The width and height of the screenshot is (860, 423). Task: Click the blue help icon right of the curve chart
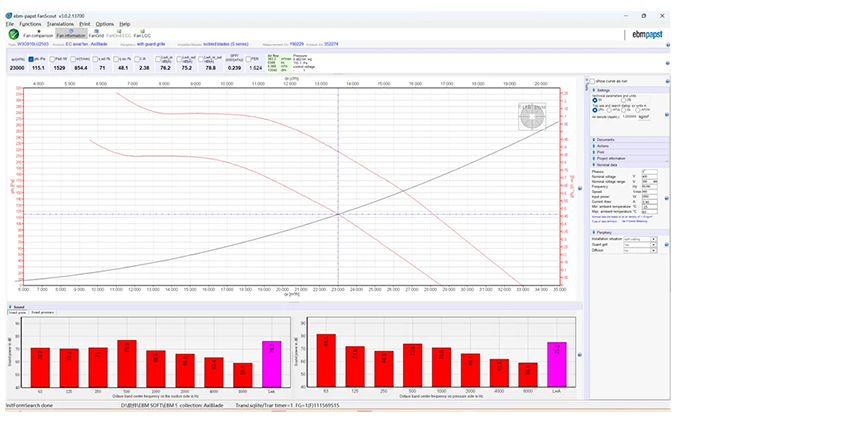pos(580,188)
